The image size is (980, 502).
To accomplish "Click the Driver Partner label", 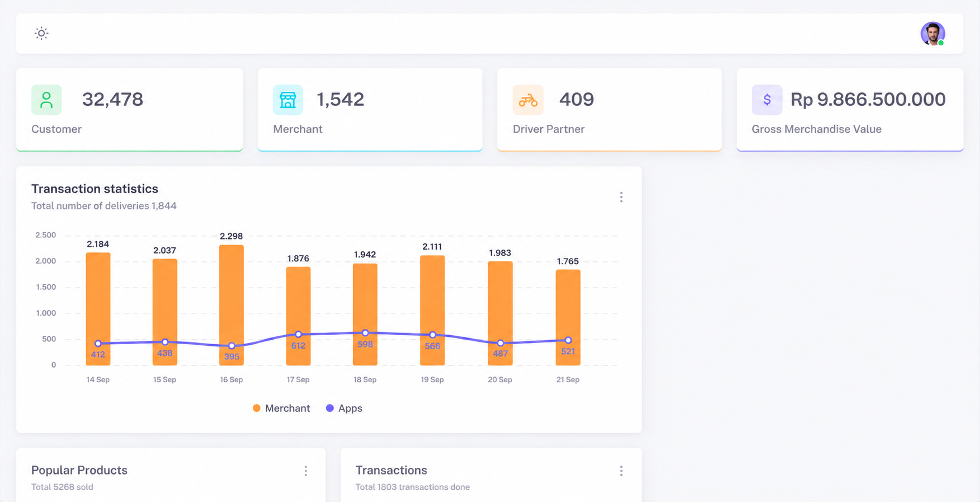I will click(x=549, y=129).
